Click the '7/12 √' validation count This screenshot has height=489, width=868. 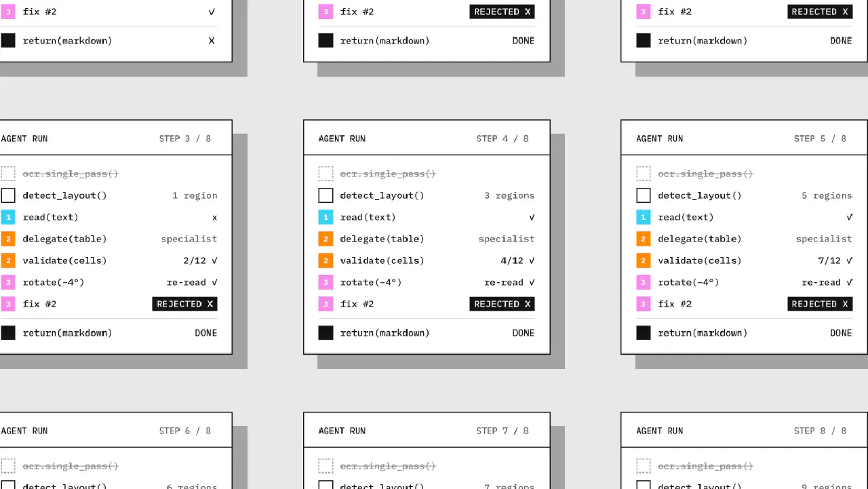tap(835, 260)
